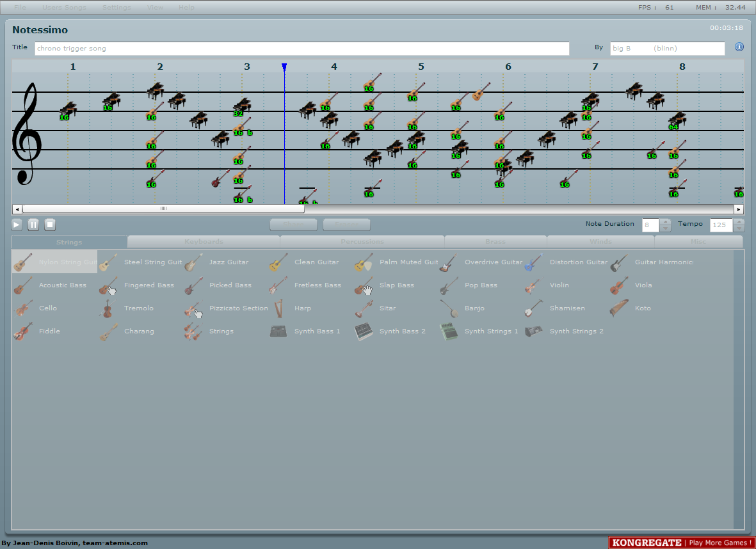Screen dimensions: 756x549
Task: Click the score scrollbar left arrow
Action: coord(17,209)
